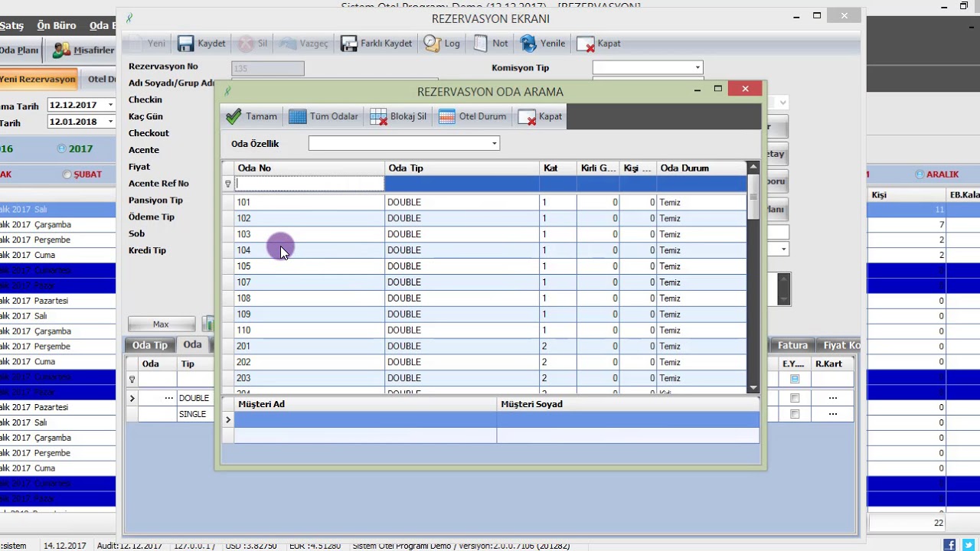Expand the Oda Özellik dropdown
The height and width of the screenshot is (551, 980).
coord(495,143)
